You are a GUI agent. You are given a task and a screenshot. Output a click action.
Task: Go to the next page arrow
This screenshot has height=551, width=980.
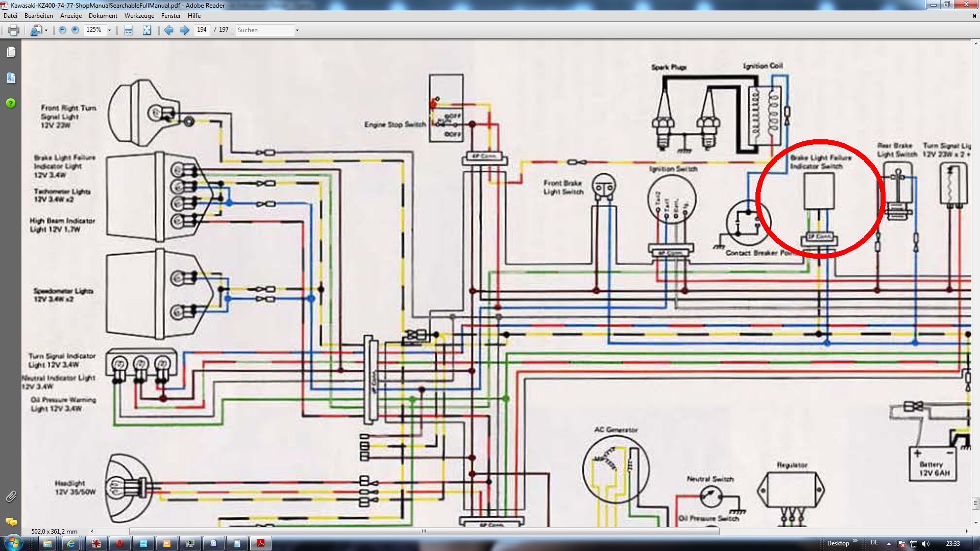pyautogui.click(x=185, y=30)
